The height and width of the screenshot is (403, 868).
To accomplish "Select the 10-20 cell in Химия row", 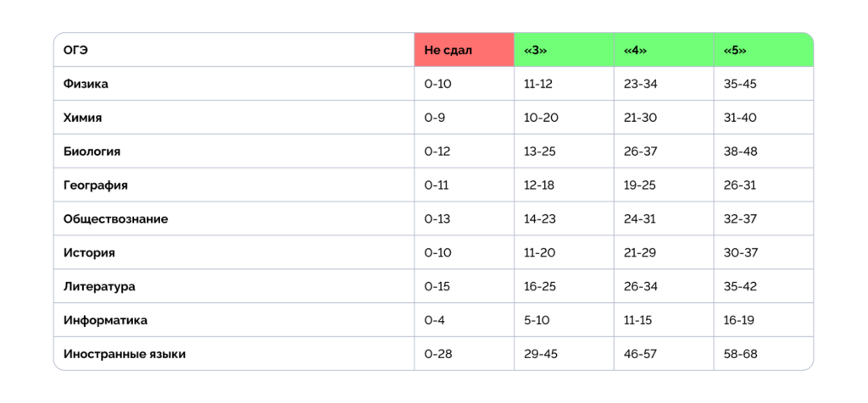I will coord(541,118).
